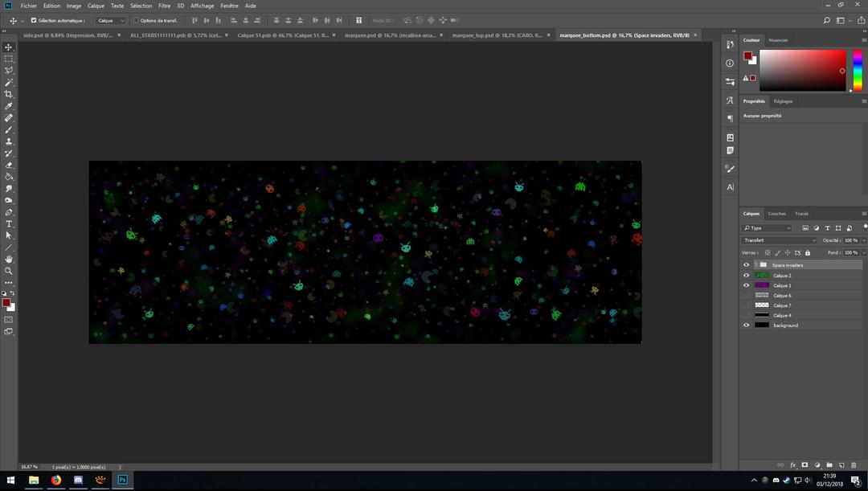Switch to the Tracés panel tab
Viewport: 868px width, 491px height.
(801, 214)
